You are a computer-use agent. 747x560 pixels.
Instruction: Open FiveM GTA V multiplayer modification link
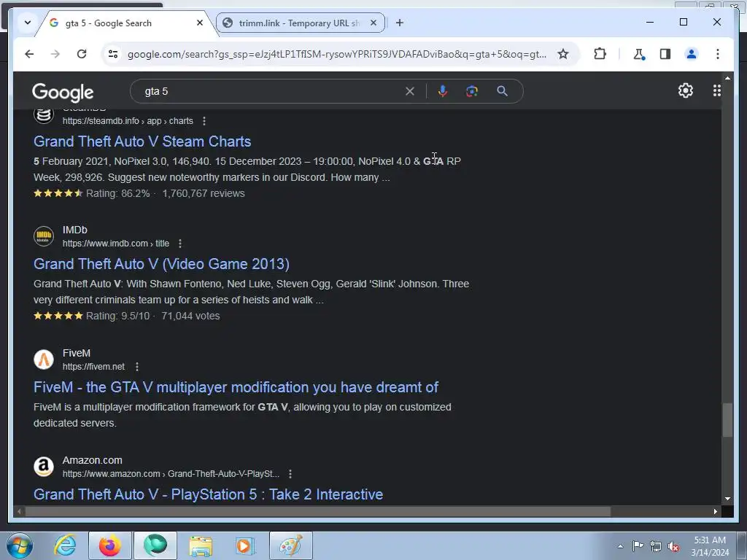pyautogui.click(x=236, y=387)
